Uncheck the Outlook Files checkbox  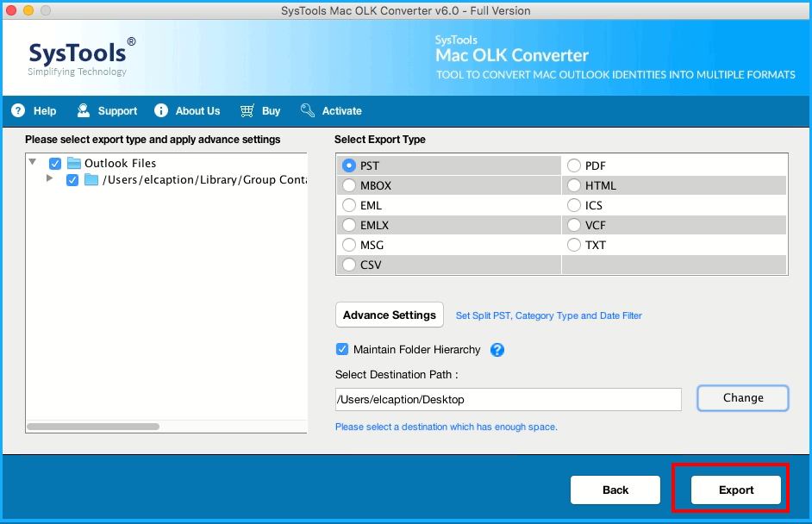pyautogui.click(x=55, y=164)
